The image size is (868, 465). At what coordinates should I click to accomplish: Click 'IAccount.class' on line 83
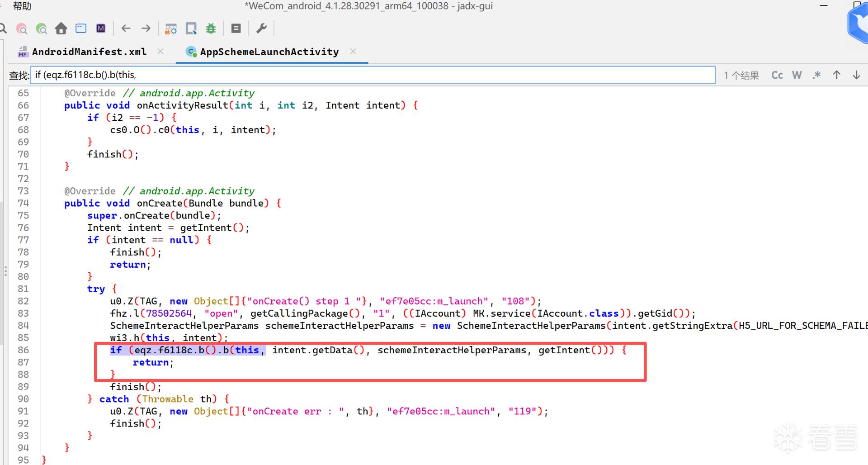tap(578, 313)
